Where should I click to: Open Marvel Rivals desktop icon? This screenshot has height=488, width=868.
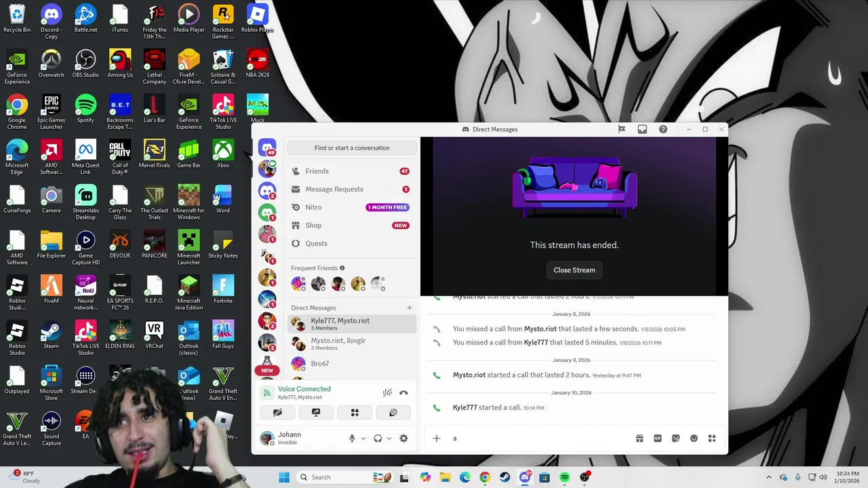pyautogui.click(x=154, y=155)
